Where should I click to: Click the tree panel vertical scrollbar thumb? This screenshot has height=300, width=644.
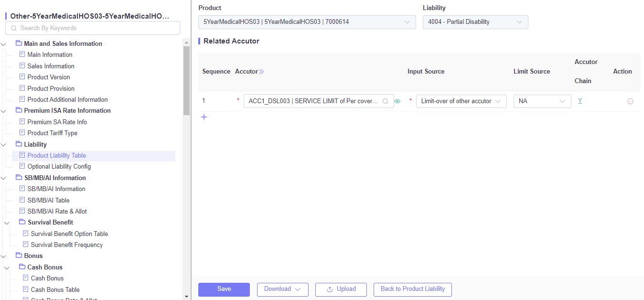186,80
